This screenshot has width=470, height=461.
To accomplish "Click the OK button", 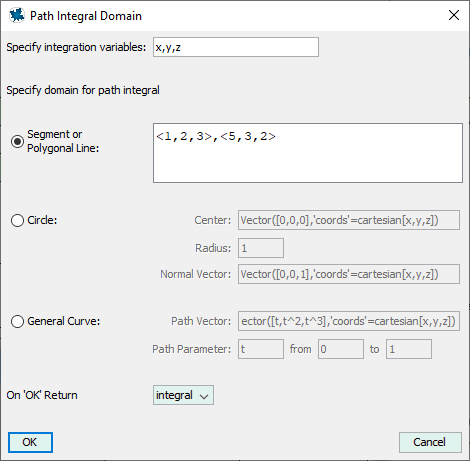I will point(30,442).
